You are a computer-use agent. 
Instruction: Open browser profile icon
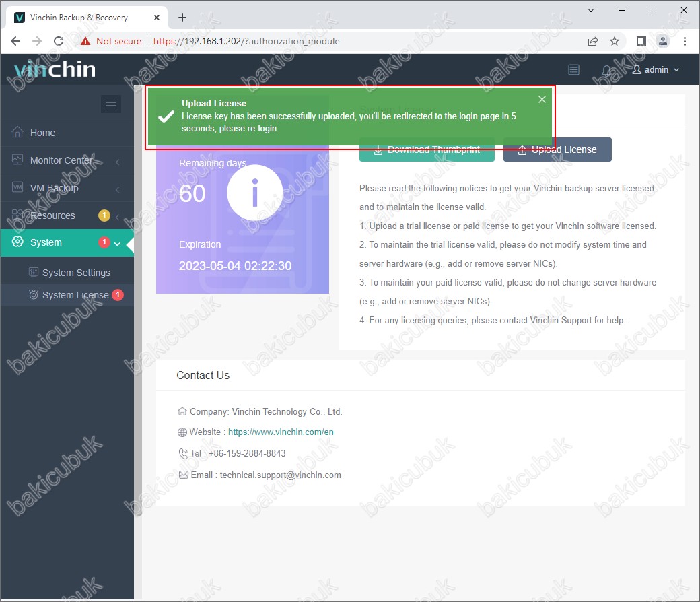(x=663, y=41)
